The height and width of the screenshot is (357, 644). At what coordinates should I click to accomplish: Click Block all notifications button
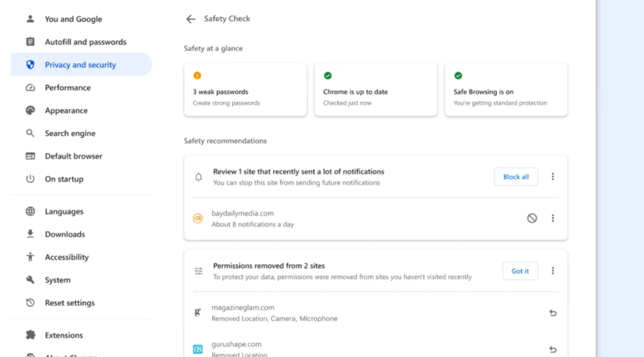tap(516, 177)
